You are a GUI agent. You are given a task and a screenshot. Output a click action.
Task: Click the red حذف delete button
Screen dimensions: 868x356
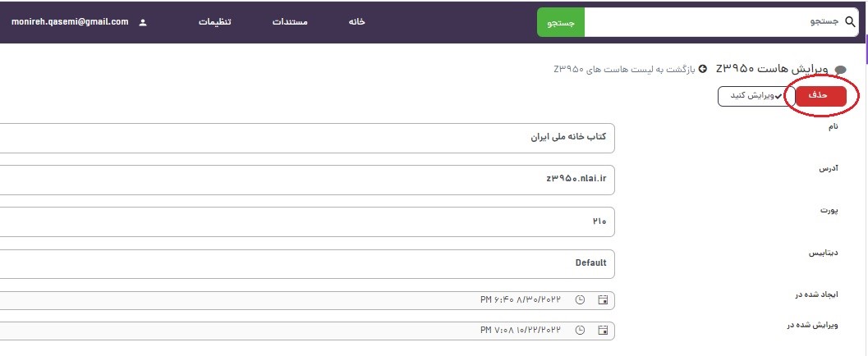coord(816,96)
